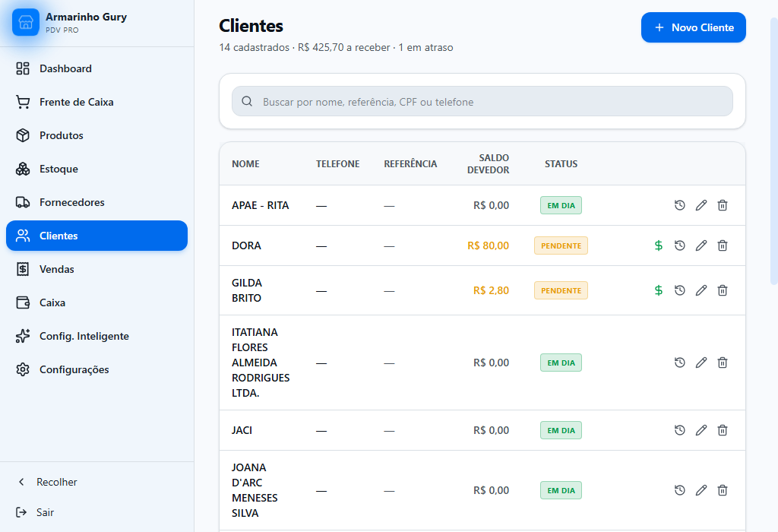Click the page vertical scrollbar
The image size is (778, 532).
pyautogui.click(x=774, y=151)
